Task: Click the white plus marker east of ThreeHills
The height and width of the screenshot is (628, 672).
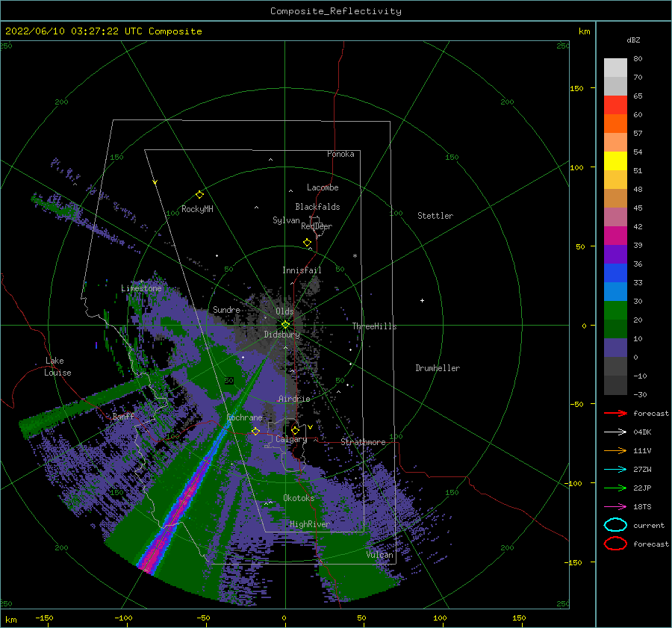Action: (422, 300)
